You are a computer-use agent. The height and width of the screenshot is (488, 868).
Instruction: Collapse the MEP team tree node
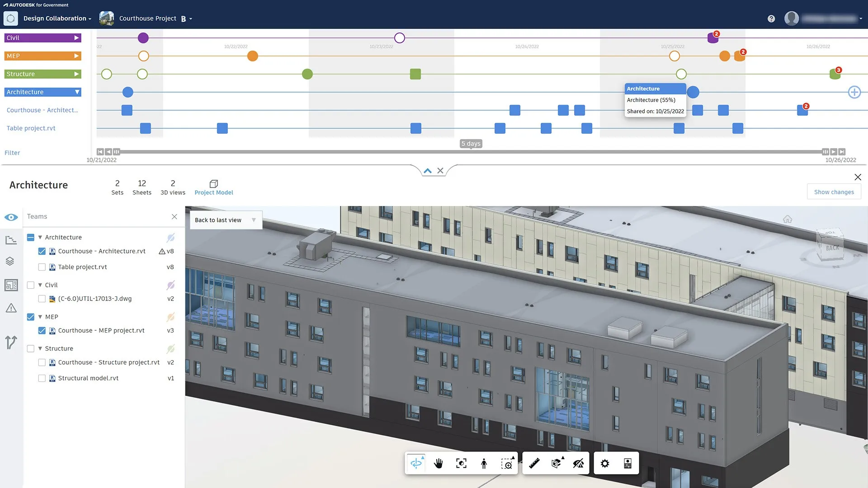(x=40, y=317)
